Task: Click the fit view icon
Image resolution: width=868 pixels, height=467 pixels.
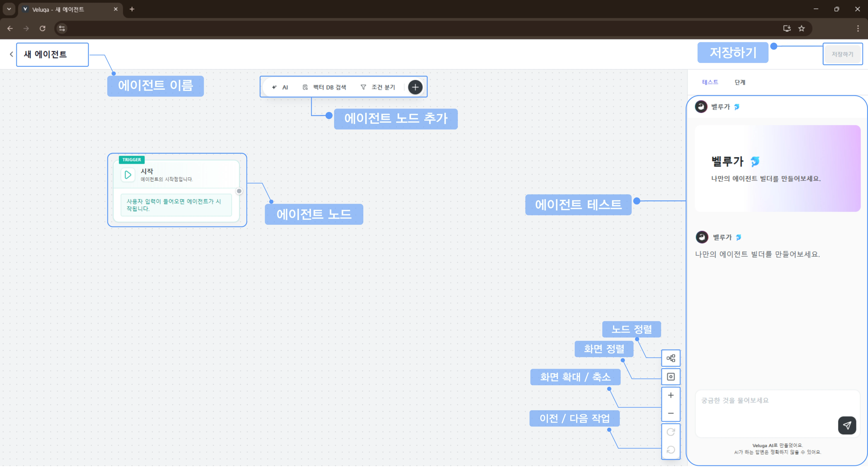Action: click(x=671, y=376)
